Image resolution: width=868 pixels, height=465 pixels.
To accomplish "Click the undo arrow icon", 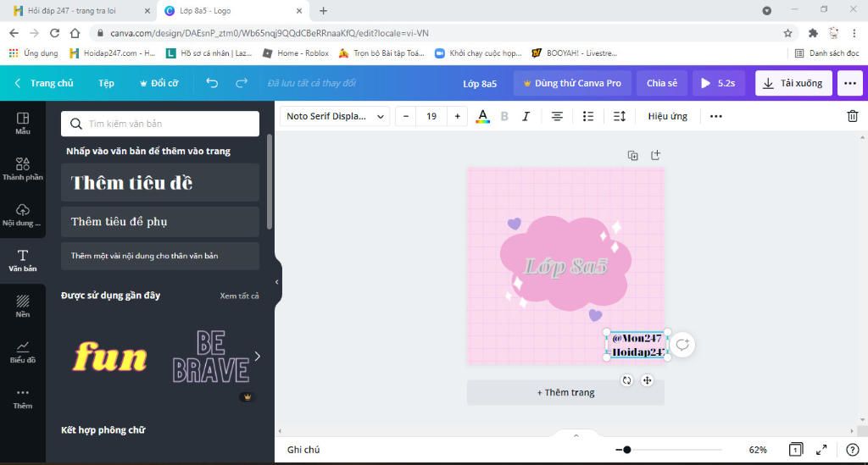I will point(212,83).
